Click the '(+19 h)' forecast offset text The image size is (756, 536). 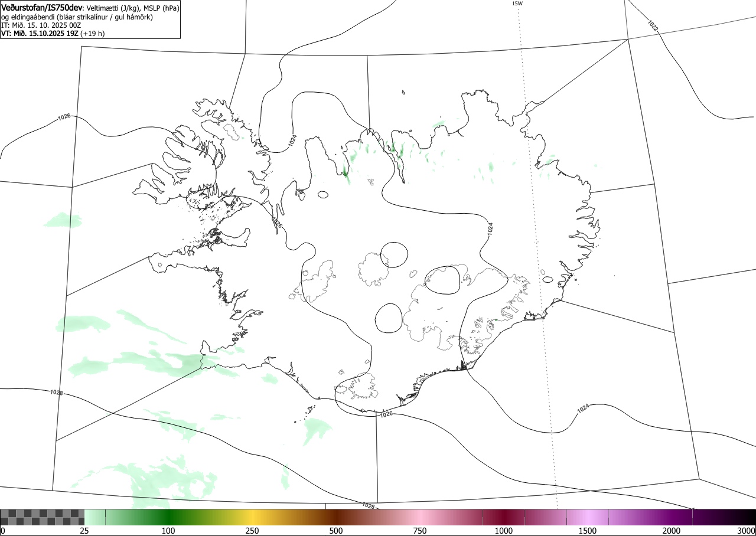click(93, 34)
